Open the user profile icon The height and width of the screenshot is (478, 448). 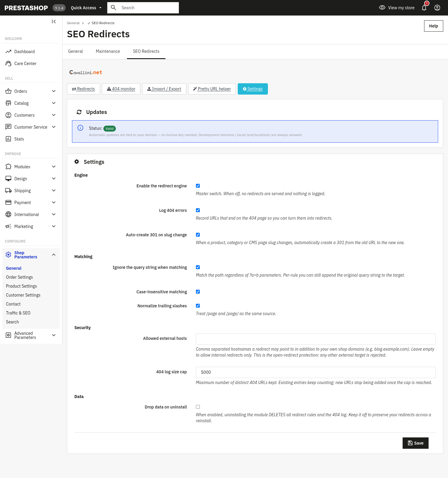pyautogui.click(x=437, y=8)
